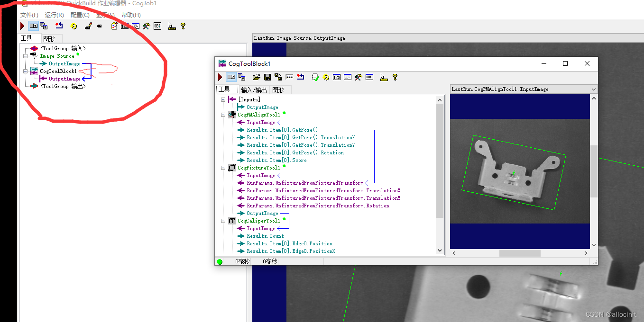Maximize the CogToolBlock1 window
The image size is (644, 322).
pos(565,63)
